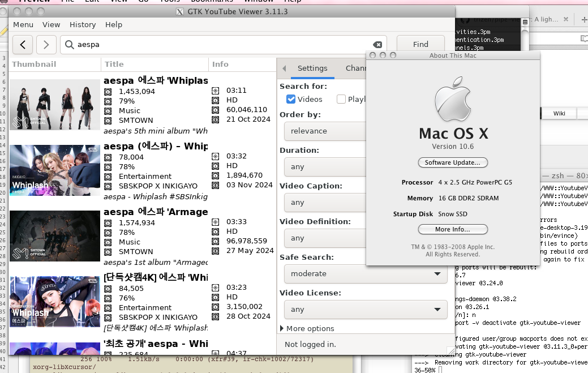This screenshot has height=373, width=588.
Task: Click 'Not logged in.' status text
Action: point(310,345)
